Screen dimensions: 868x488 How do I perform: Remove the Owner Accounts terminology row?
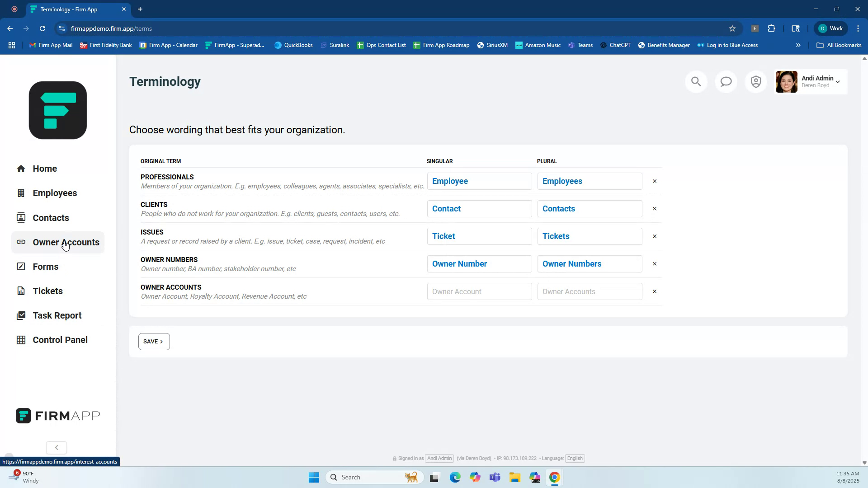click(x=654, y=291)
